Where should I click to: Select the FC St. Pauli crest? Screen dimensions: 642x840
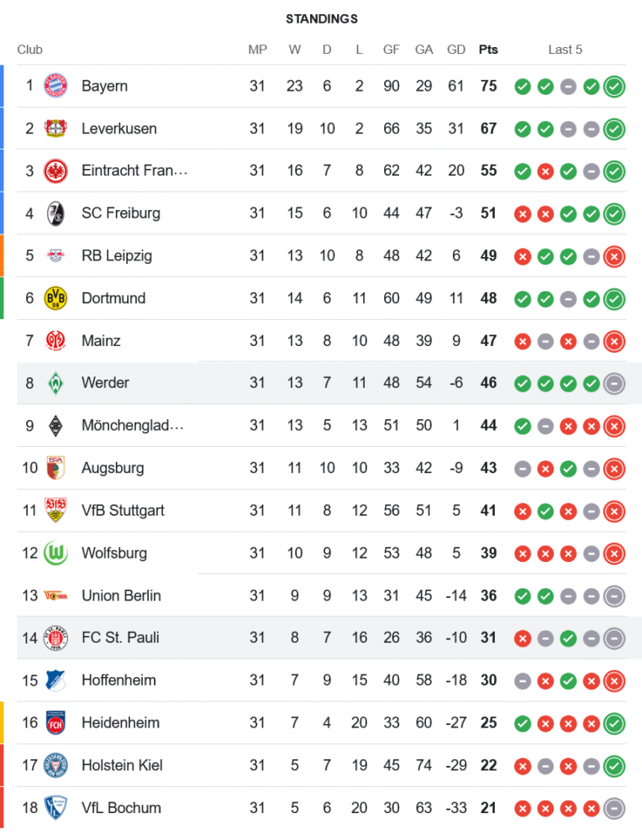[55, 638]
